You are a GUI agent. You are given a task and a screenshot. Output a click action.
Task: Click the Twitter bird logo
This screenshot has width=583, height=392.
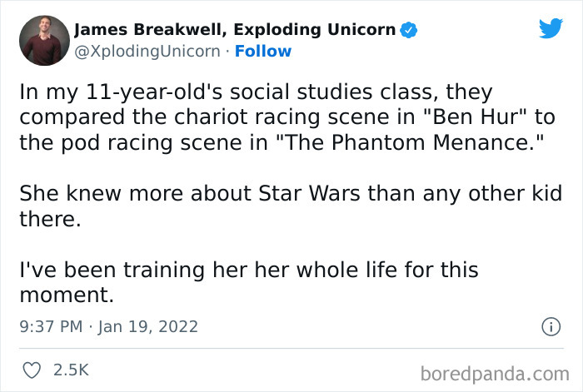551,29
